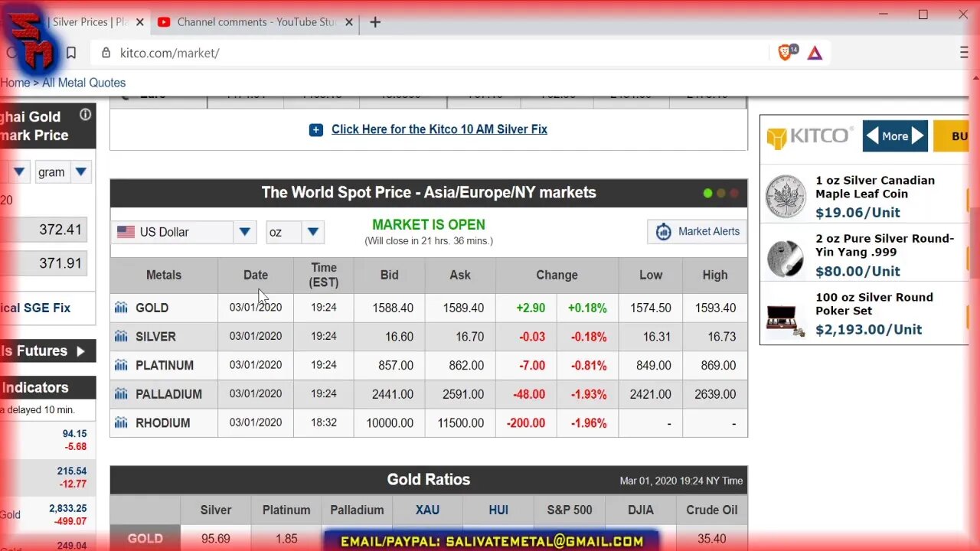Click the RHODIUM metal name in table

162,422
